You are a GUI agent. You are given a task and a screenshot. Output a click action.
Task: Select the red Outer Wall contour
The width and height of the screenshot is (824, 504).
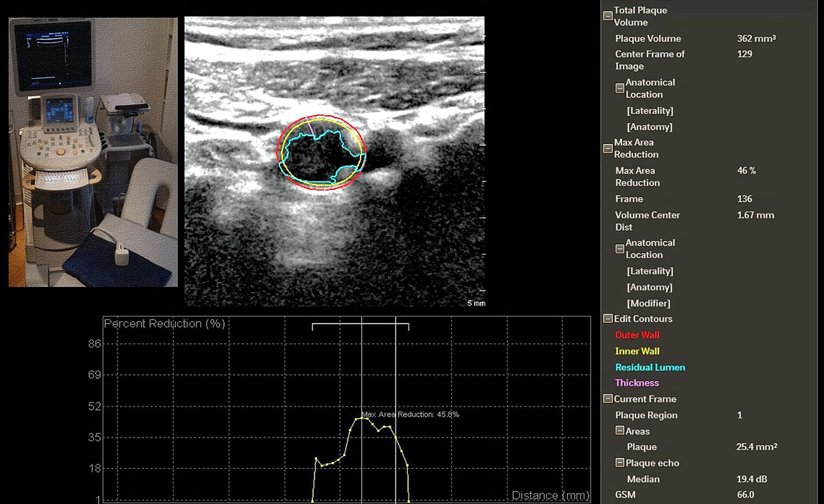(x=637, y=335)
